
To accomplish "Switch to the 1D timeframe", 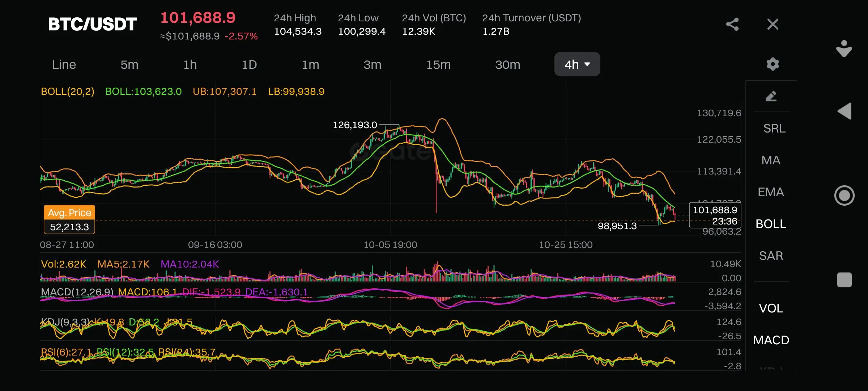I will click(249, 64).
